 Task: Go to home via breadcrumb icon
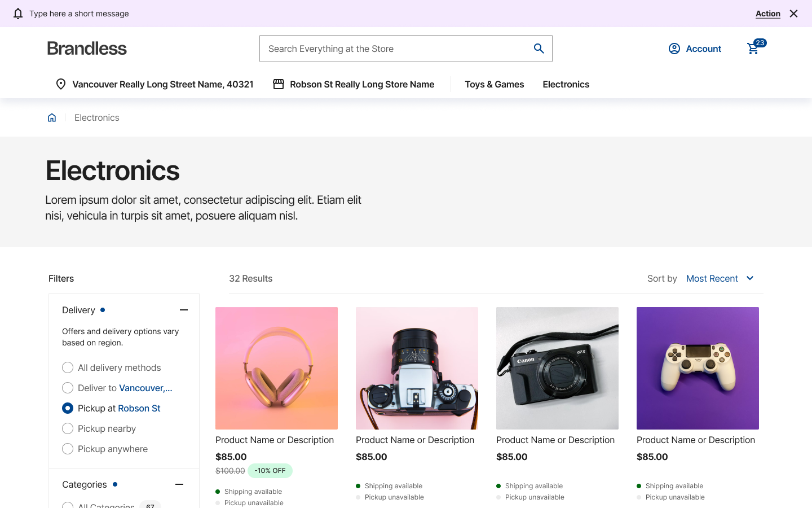(52, 117)
